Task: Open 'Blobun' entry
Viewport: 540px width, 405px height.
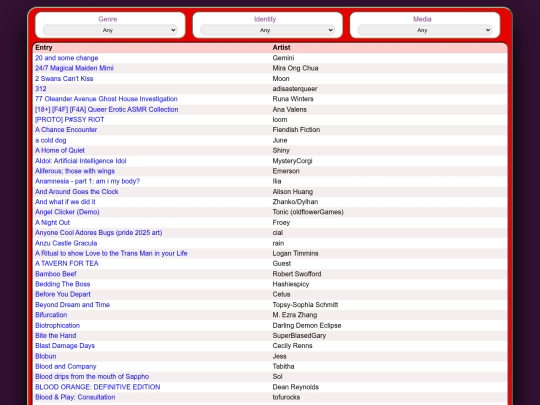Action: coord(45,356)
